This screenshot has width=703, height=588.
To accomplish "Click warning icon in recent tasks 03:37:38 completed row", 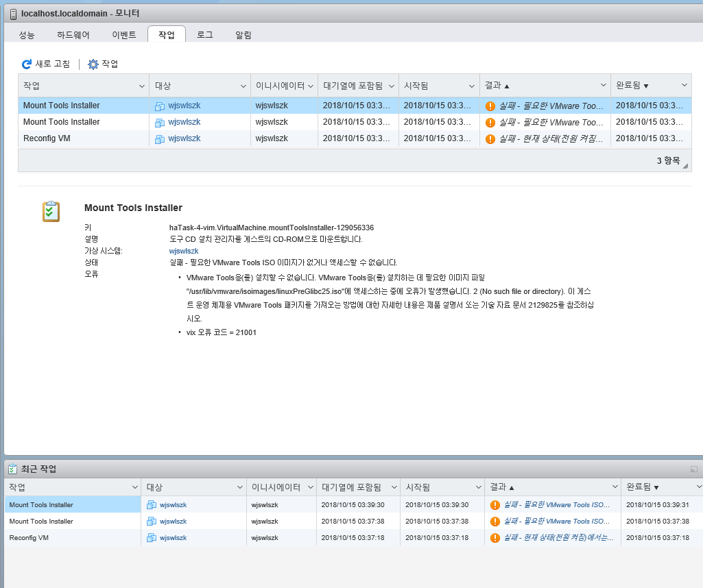I will pyautogui.click(x=495, y=522).
